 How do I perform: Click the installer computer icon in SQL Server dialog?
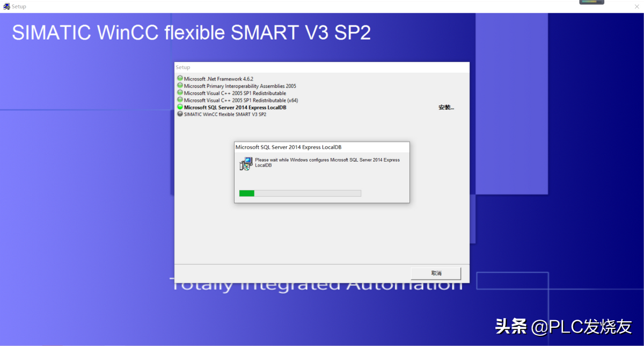tap(246, 164)
